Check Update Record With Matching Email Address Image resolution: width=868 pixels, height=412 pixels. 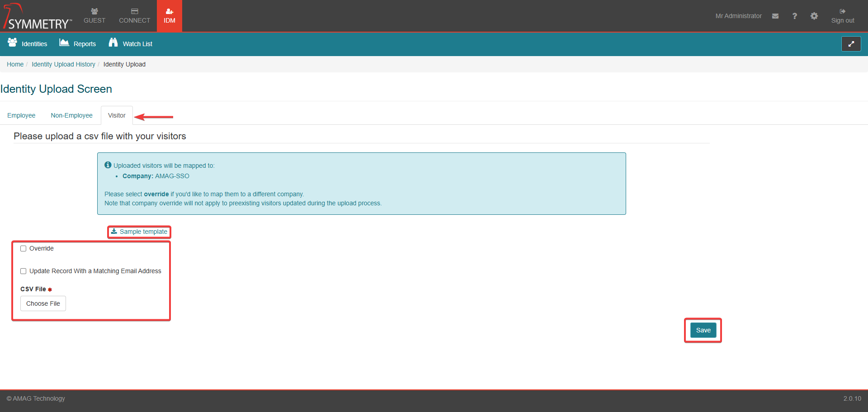pos(24,271)
